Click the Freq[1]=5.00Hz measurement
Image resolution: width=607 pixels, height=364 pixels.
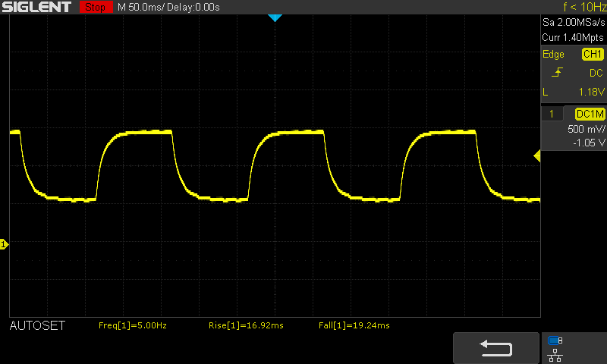tap(133, 326)
